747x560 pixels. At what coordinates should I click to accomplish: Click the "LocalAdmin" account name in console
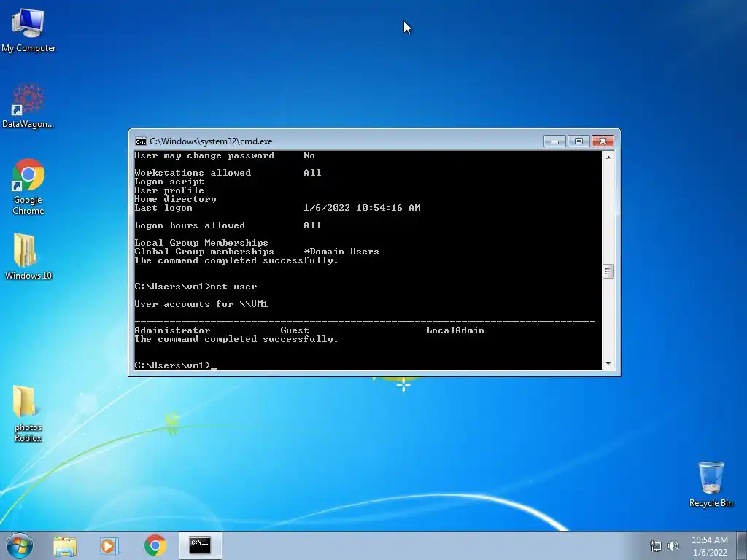coord(455,330)
